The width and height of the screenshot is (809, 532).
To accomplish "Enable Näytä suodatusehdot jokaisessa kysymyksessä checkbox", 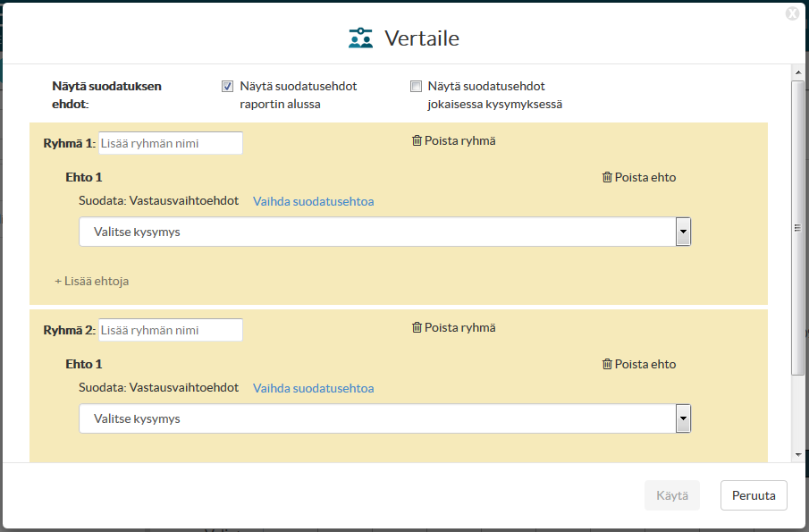I will pos(416,86).
